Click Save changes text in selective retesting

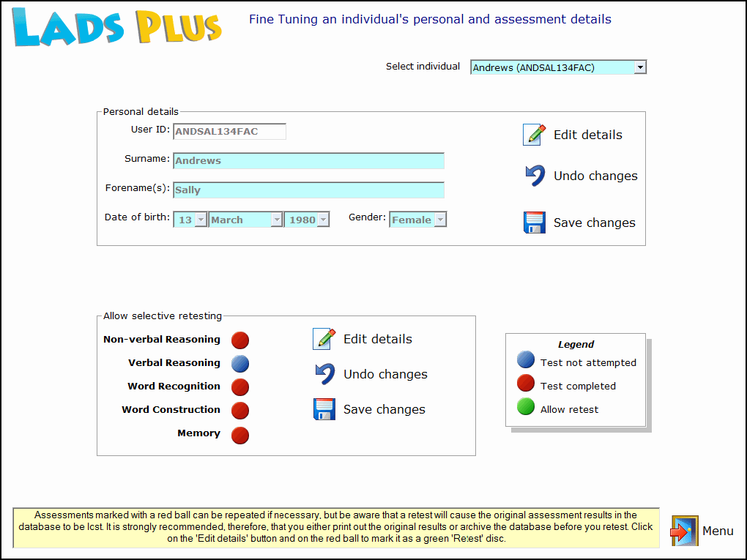click(384, 409)
